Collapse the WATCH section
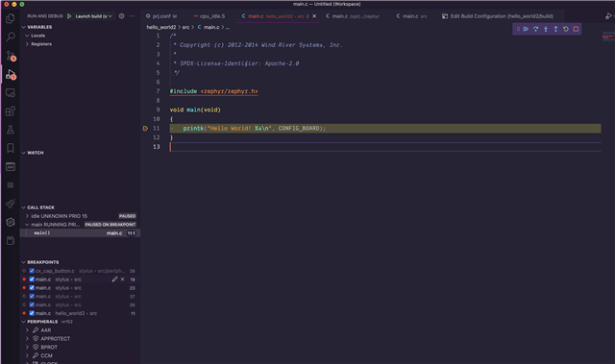Image resolution: width=615 pixels, height=364 pixels. pyautogui.click(x=23, y=153)
